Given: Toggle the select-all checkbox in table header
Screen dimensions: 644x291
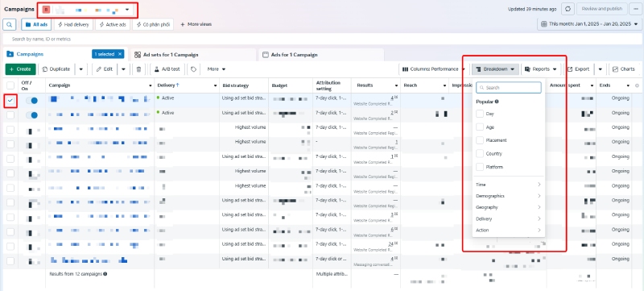Looking at the screenshot, I should click(x=10, y=85).
